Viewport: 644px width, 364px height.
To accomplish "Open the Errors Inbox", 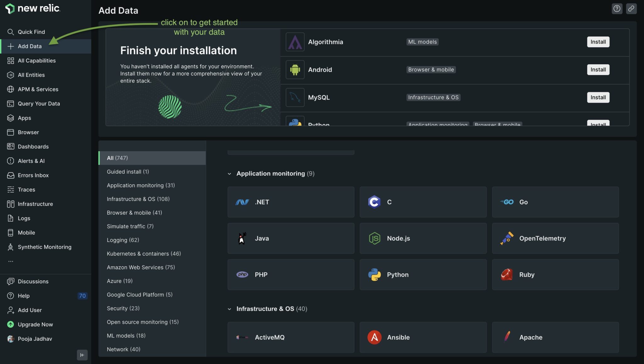I will click(33, 175).
